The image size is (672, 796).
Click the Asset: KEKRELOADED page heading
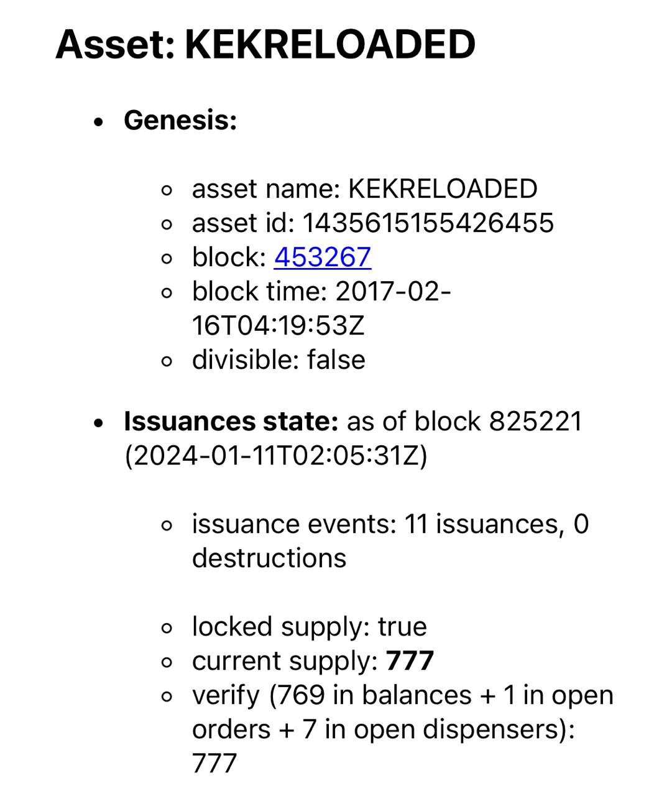coord(265,44)
